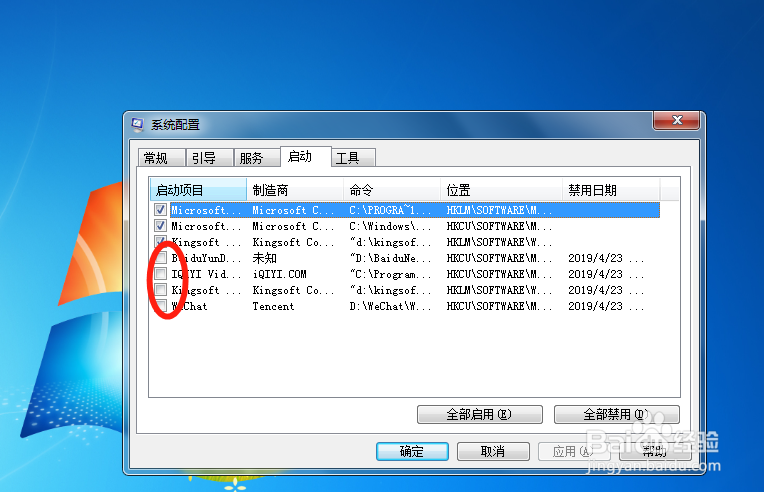Uncheck the first Microsoft HKLM startup item
The height and width of the screenshot is (492, 764).
coord(160,210)
